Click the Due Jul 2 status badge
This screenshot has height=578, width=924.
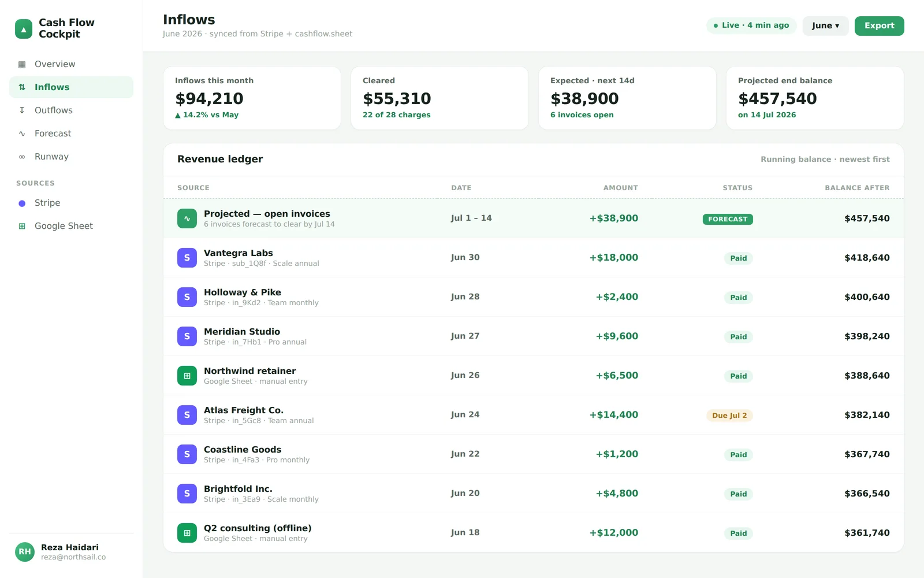click(x=729, y=415)
